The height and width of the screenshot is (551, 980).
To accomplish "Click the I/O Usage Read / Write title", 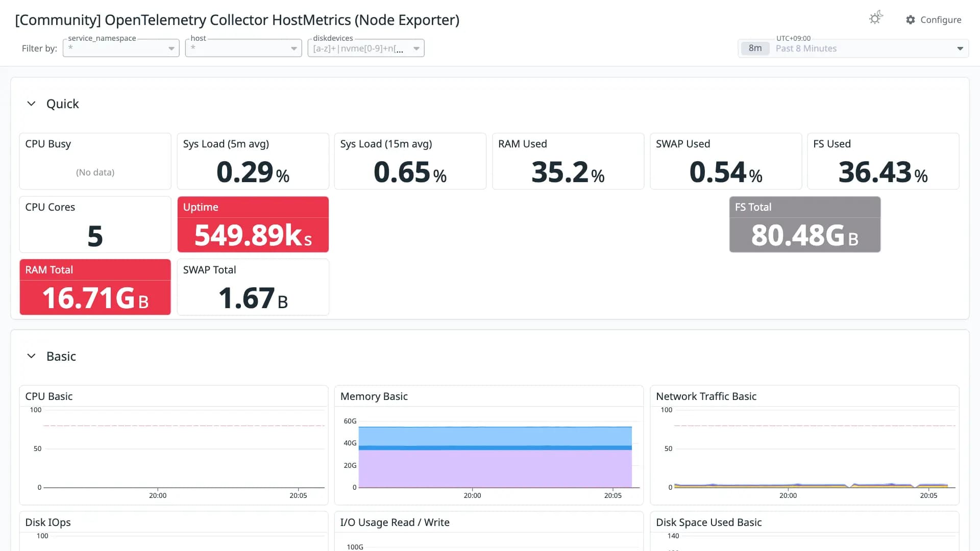I will [395, 522].
